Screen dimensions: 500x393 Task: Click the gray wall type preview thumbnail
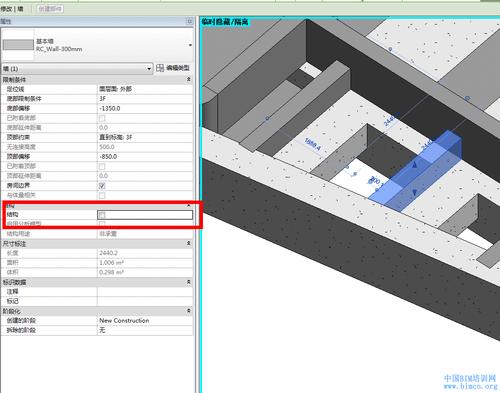(x=18, y=45)
